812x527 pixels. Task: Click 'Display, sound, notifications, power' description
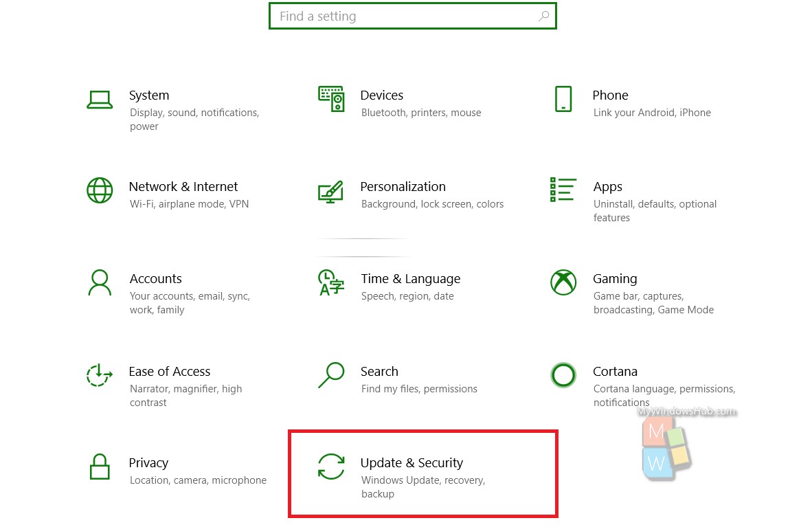click(194, 120)
